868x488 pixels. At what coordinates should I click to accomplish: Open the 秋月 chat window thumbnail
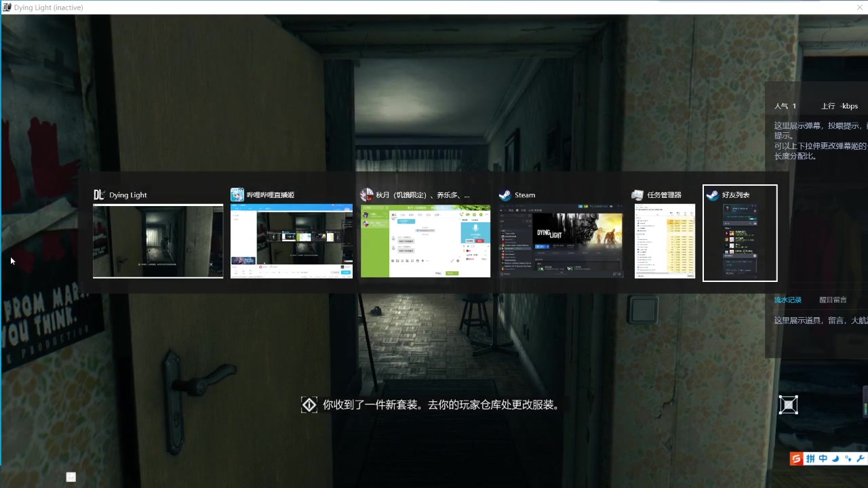click(x=425, y=241)
